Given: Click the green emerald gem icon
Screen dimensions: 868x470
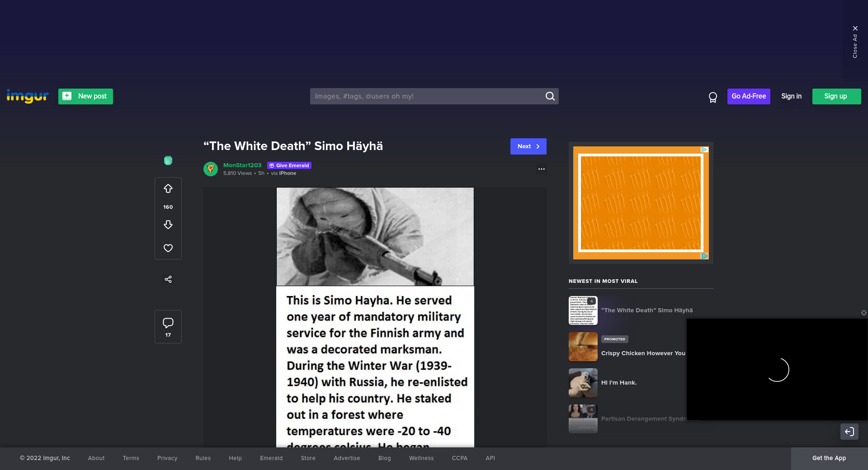Looking at the screenshot, I should pos(168,160).
